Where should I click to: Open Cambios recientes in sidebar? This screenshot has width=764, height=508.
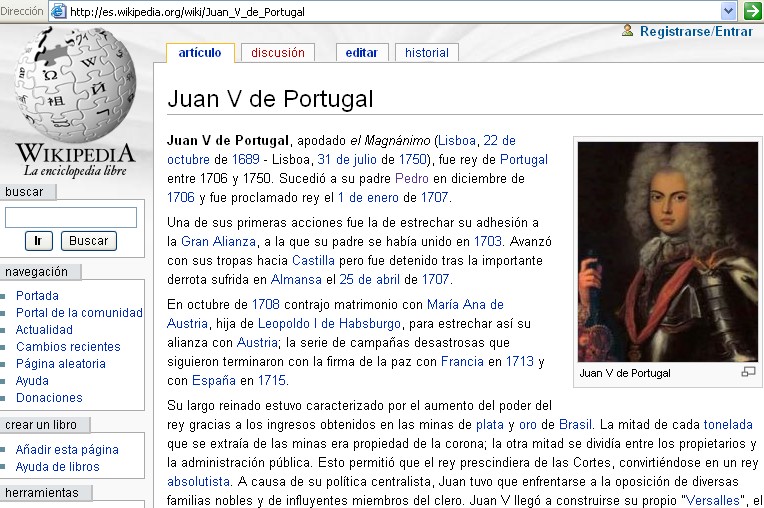click(68, 347)
